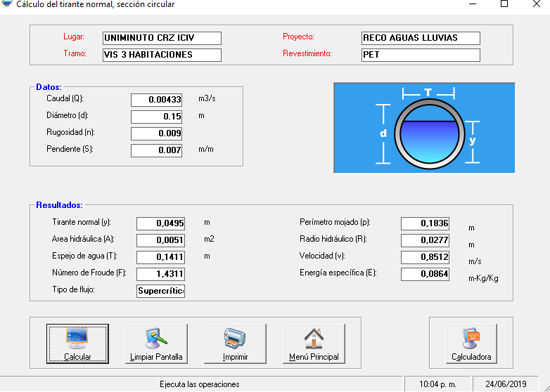Open Menú Principal with the house icon

[x=314, y=344]
